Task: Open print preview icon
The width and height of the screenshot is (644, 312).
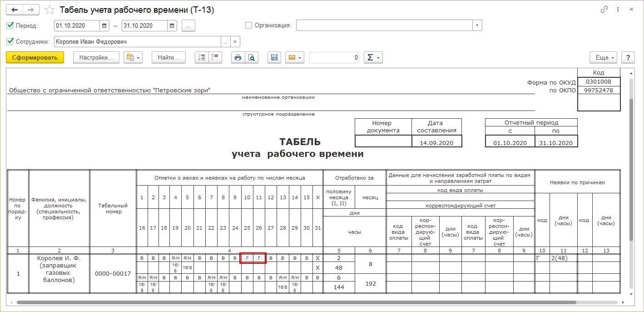Action: coord(252,57)
